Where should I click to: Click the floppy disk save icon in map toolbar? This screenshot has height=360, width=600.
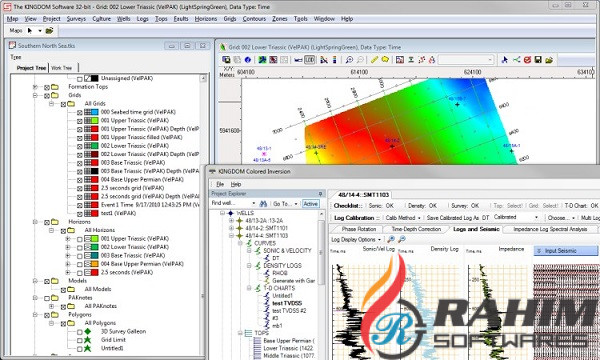coord(538,60)
